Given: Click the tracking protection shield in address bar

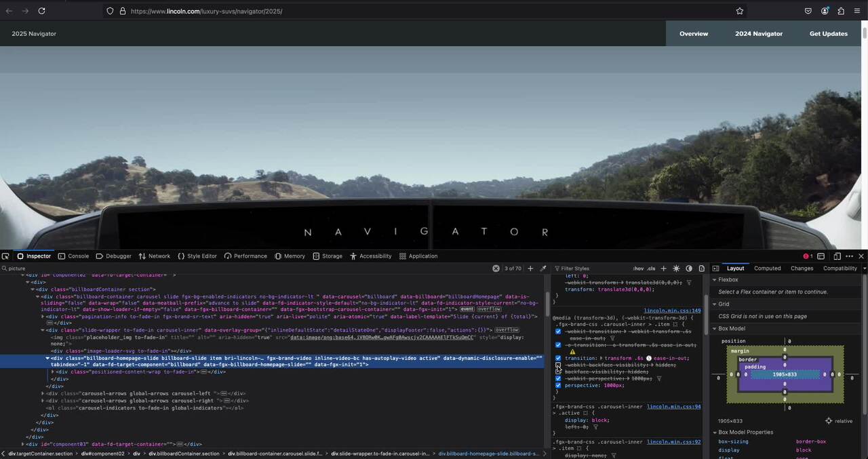Looking at the screenshot, I should 110,11.
